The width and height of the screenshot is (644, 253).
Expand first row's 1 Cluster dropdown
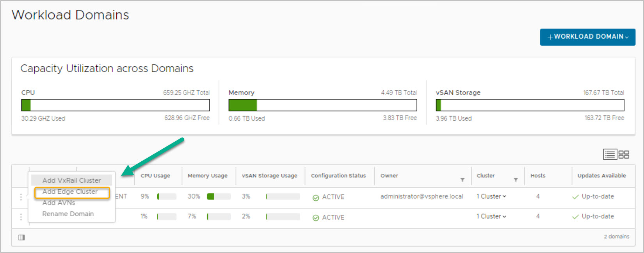pyautogui.click(x=491, y=196)
